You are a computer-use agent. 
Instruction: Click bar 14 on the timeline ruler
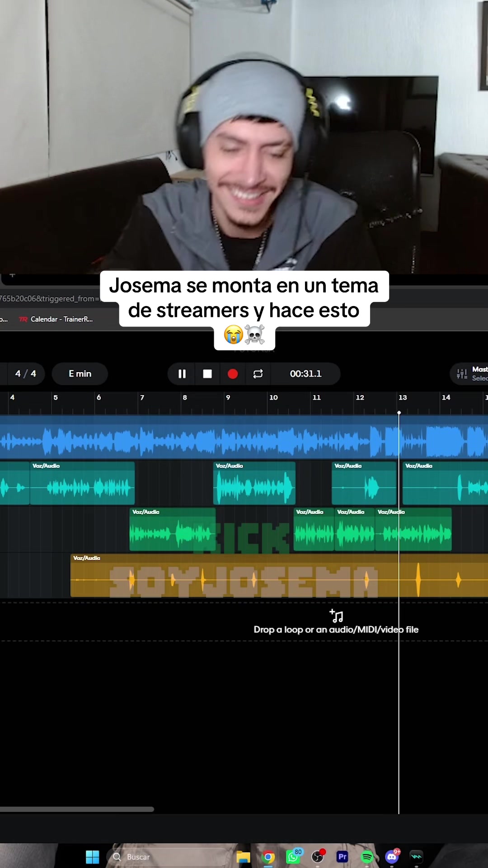pyautogui.click(x=446, y=397)
